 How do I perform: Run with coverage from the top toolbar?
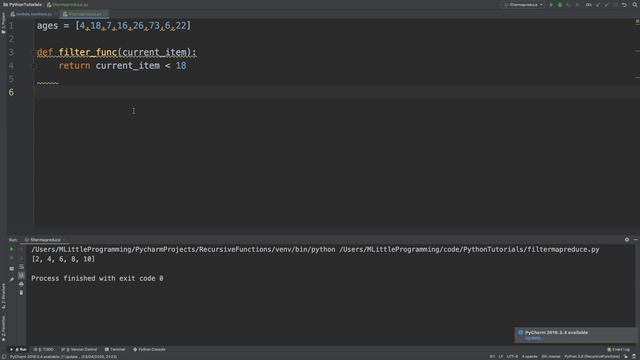[x=568, y=4]
